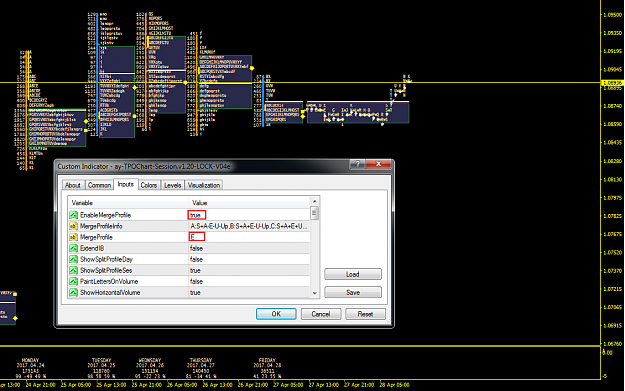Image resolution: width=625 pixels, height=391 pixels.
Task: Select the ExtendIB variable name
Action: pos(92,248)
